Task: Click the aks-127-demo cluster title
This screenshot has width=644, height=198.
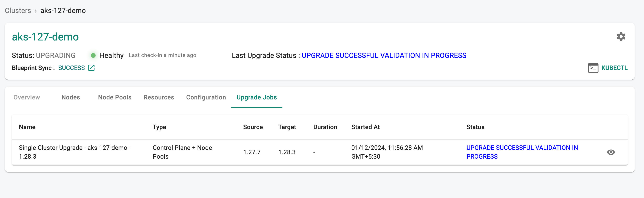Action: point(45,37)
